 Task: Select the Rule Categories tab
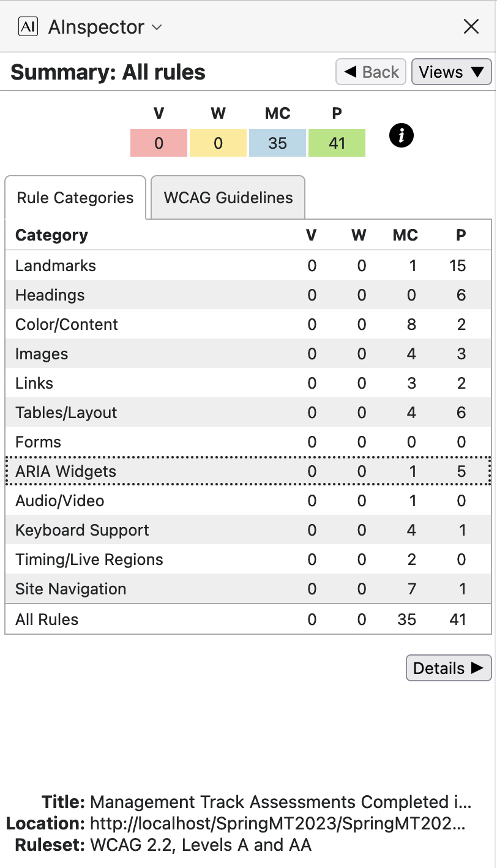coord(75,198)
